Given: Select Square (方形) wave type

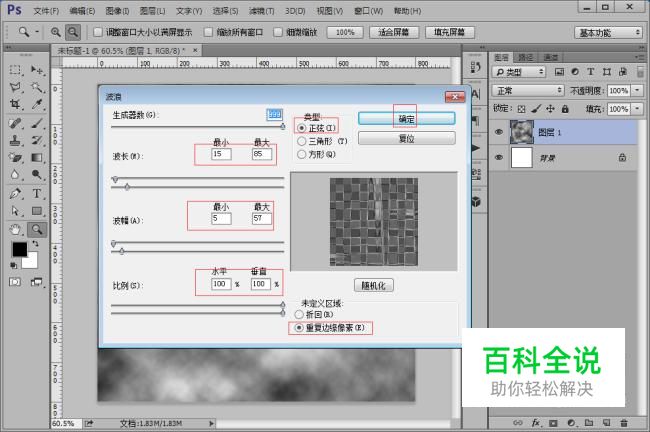Looking at the screenshot, I should click(x=302, y=154).
